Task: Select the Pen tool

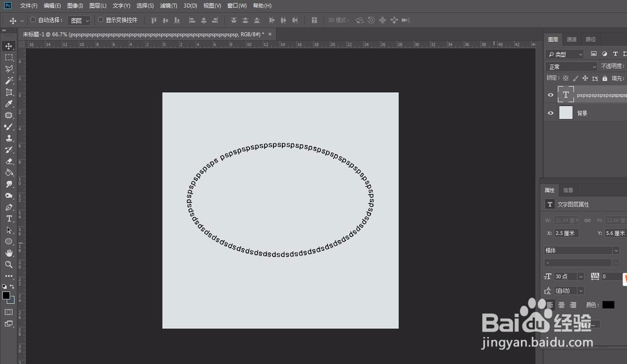Action: pyautogui.click(x=9, y=207)
